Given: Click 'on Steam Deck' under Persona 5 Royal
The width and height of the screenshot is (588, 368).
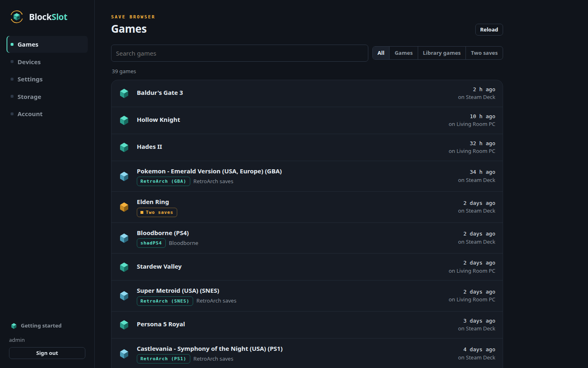Looking at the screenshot, I should coord(477,329).
